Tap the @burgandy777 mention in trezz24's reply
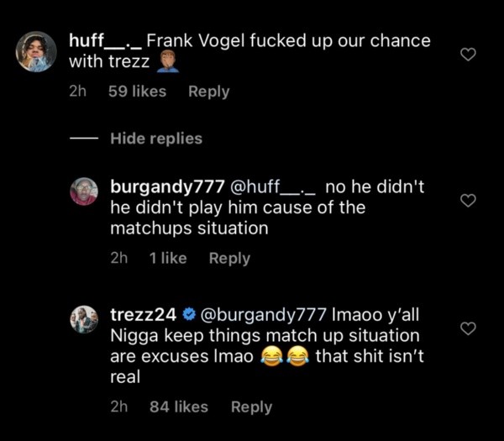 (263, 314)
